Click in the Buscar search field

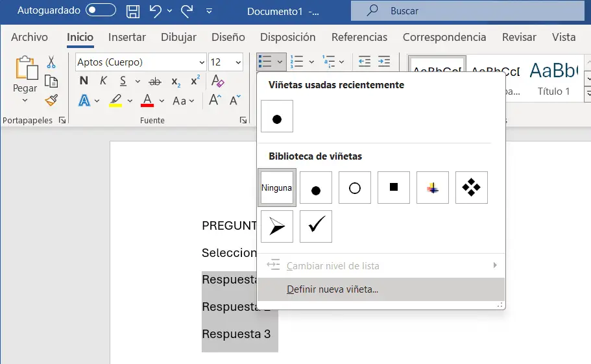(467, 11)
